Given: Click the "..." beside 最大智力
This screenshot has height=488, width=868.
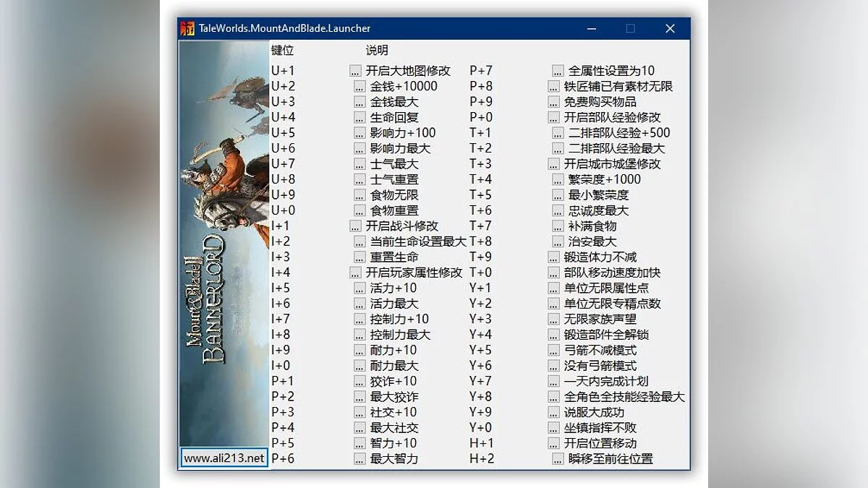Looking at the screenshot, I should pyautogui.click(x=358, y=458).
